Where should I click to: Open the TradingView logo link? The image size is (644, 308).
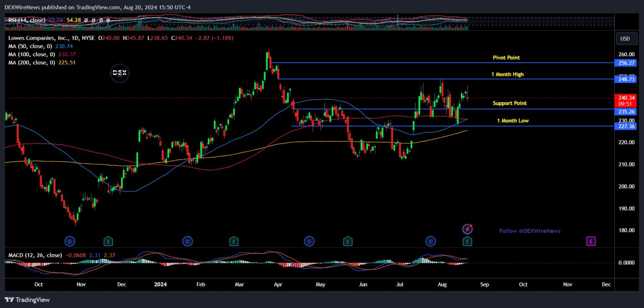click(x=28, y=300)
